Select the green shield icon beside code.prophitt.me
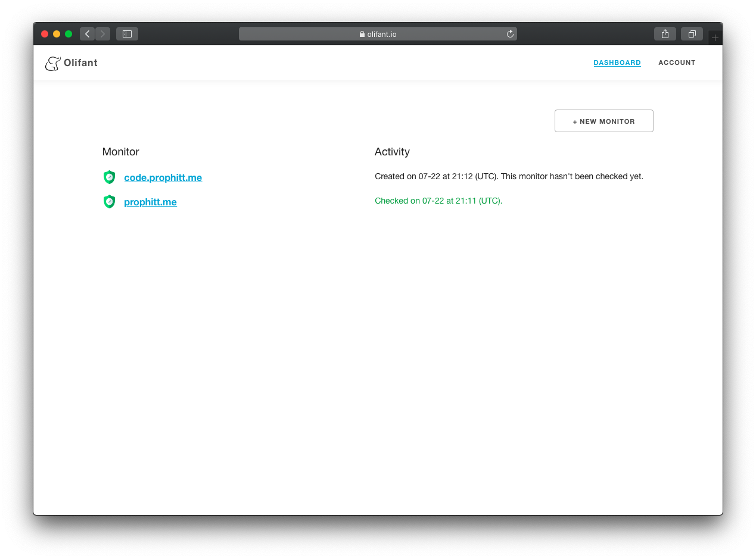756x559 pixels. point(109,177)
